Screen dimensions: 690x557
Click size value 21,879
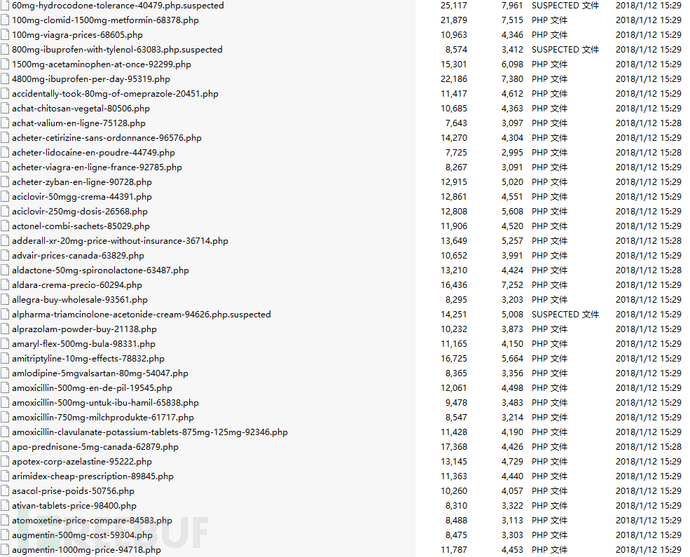click(454, 20)
